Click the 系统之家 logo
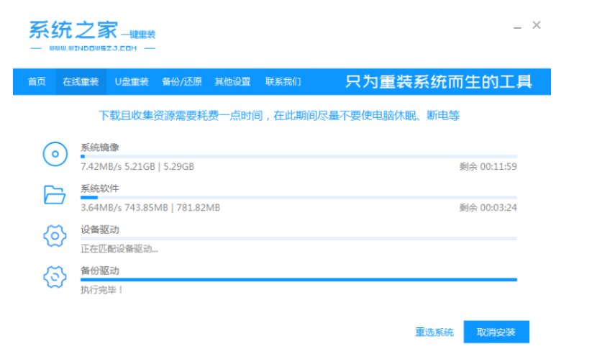 tap(93, 35)
